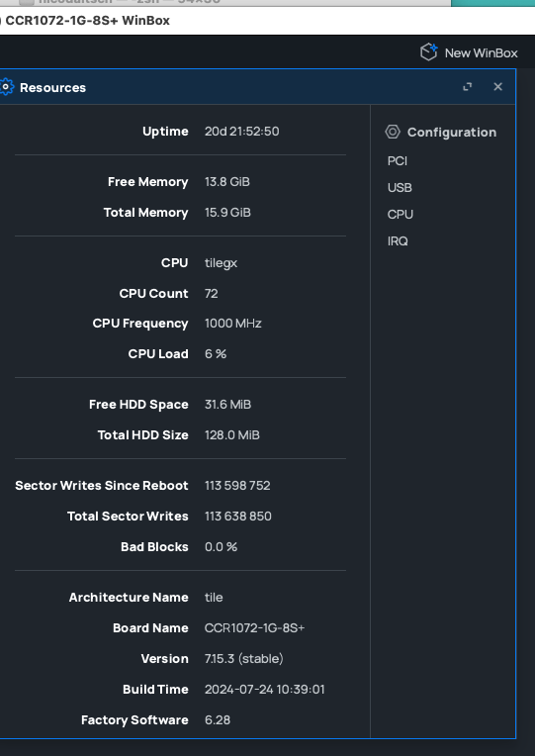Click the CPU Load label
Screen dimensions: 535x756
coord(158,354)
